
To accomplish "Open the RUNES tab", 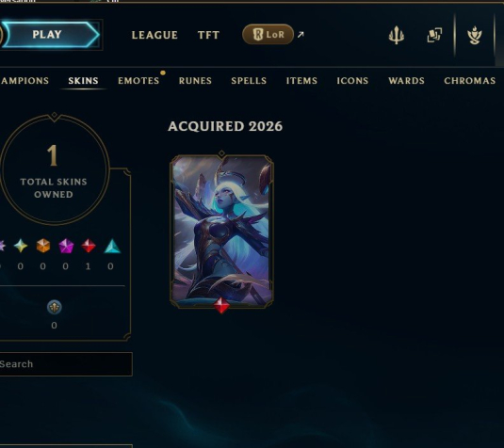I will [x=195, y=81].
